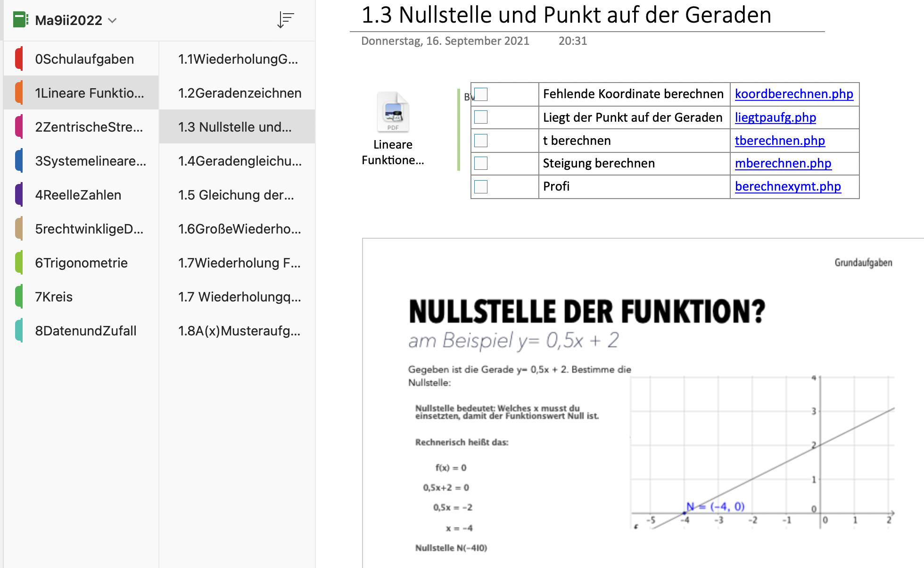Click the sort pages icon
The image size is (924, 568).
click(285, 20)
